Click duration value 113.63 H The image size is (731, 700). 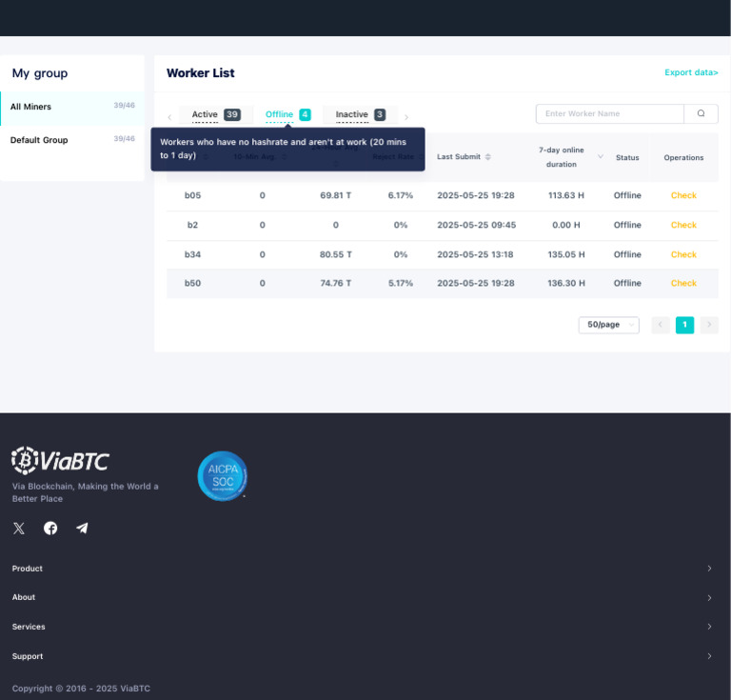click(x=566, y=195)
